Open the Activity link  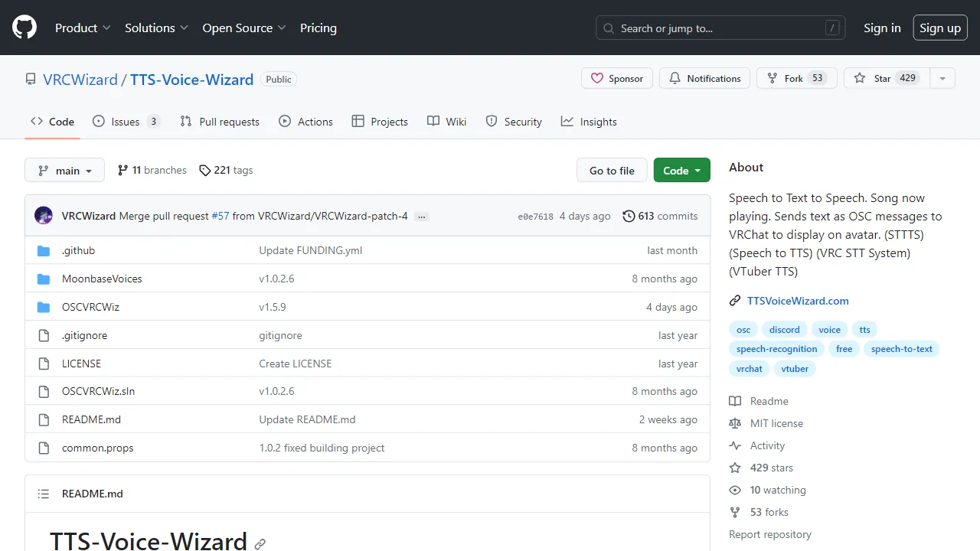pyautogui.click(x=757, y=445)
